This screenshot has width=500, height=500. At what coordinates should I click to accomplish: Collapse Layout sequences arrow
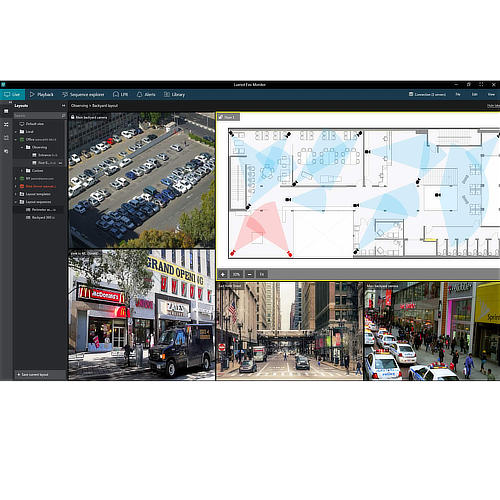pyautogui.click(x=16, y=202)
